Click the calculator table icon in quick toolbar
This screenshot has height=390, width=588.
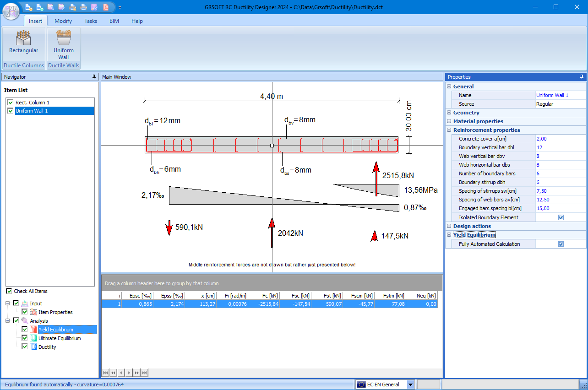click(x=94, y=7)
